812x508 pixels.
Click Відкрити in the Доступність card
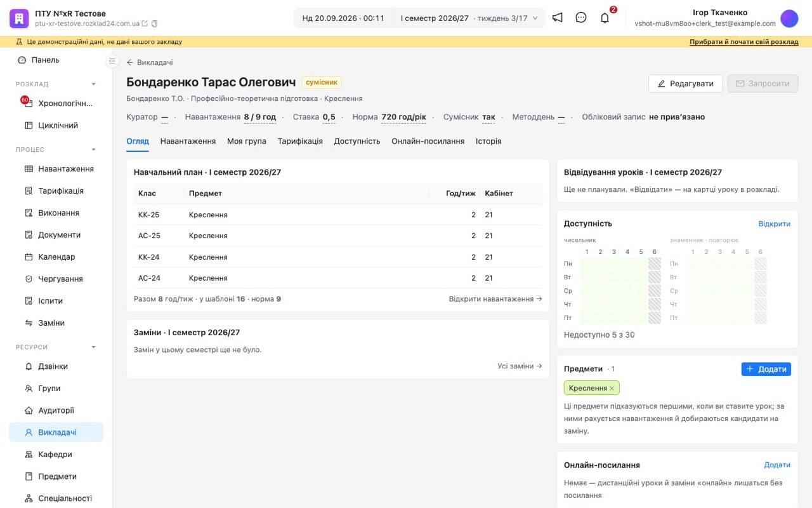tap(775, 224)
